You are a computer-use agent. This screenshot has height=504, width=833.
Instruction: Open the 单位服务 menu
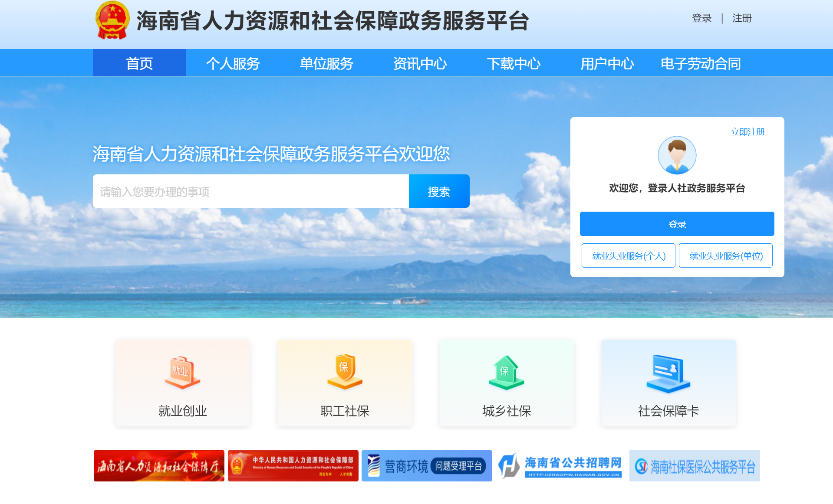[326, 63]
